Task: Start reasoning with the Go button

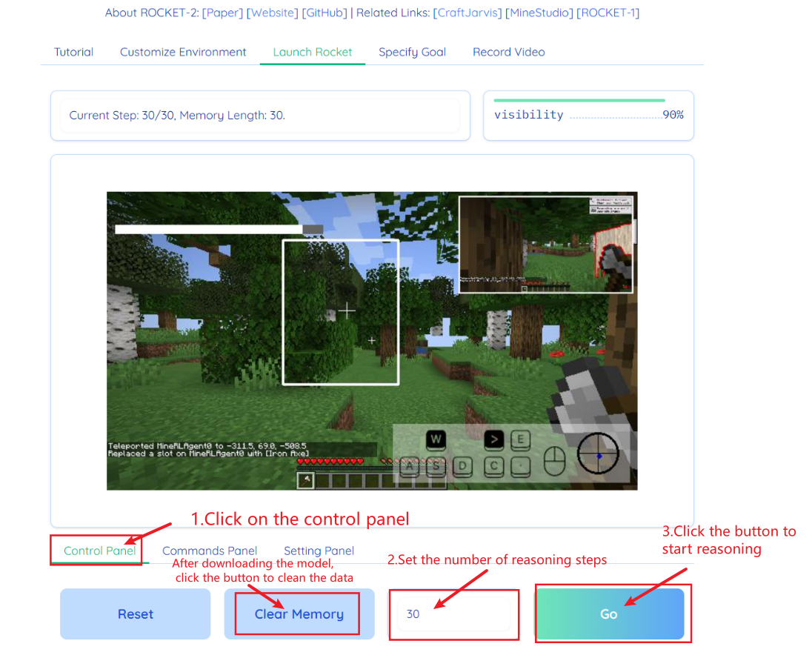Action: click(x=610, y=614)
